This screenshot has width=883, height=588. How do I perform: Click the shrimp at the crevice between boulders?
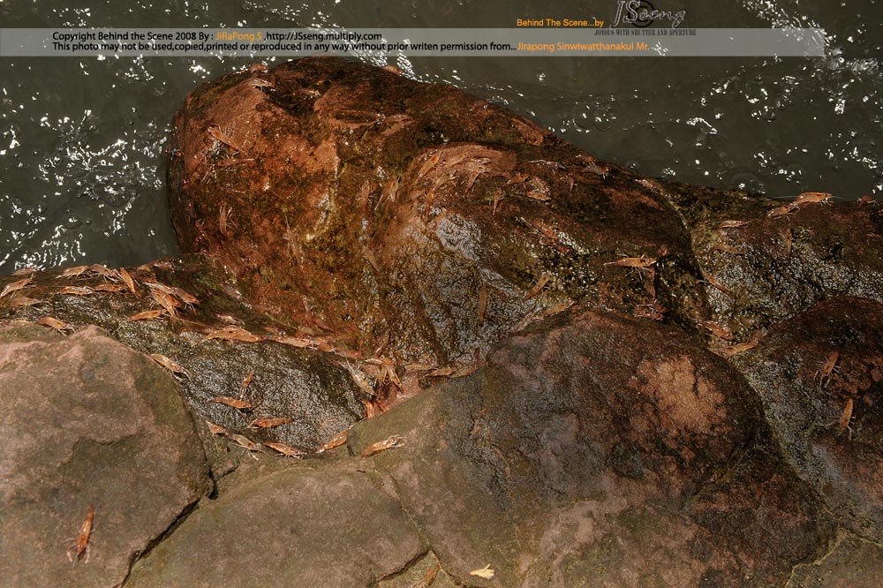382,446
